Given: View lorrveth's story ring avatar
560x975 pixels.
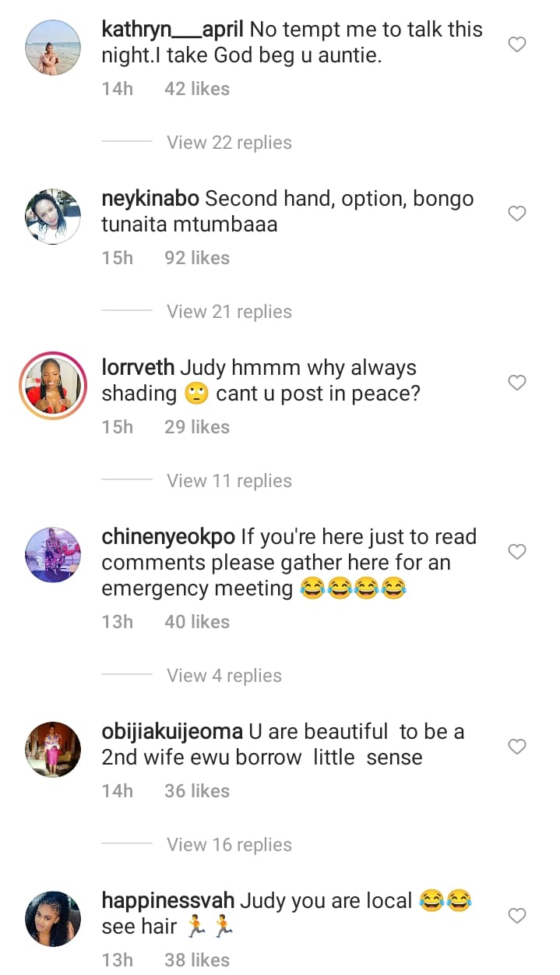Looking at the screenshot, I should [53, 385].
